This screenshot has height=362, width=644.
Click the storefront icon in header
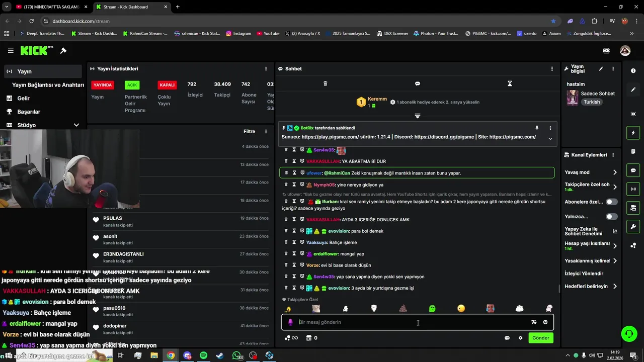(606, 51)
